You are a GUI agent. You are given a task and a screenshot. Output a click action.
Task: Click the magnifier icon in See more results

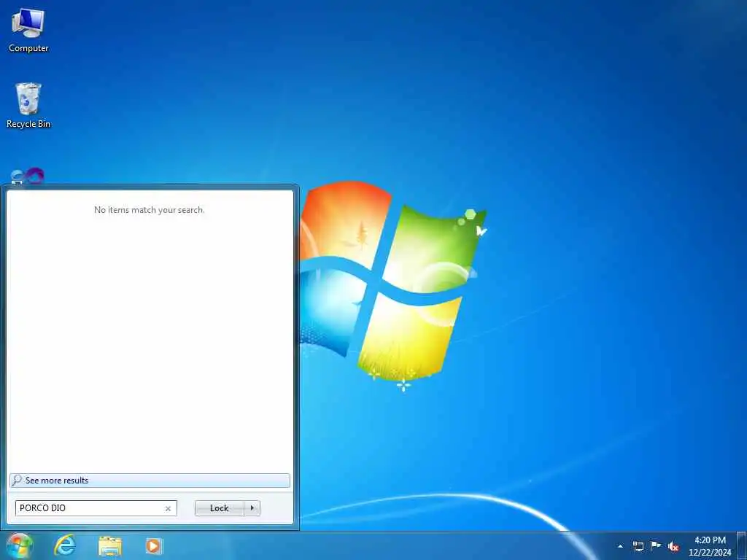[17, 480]
